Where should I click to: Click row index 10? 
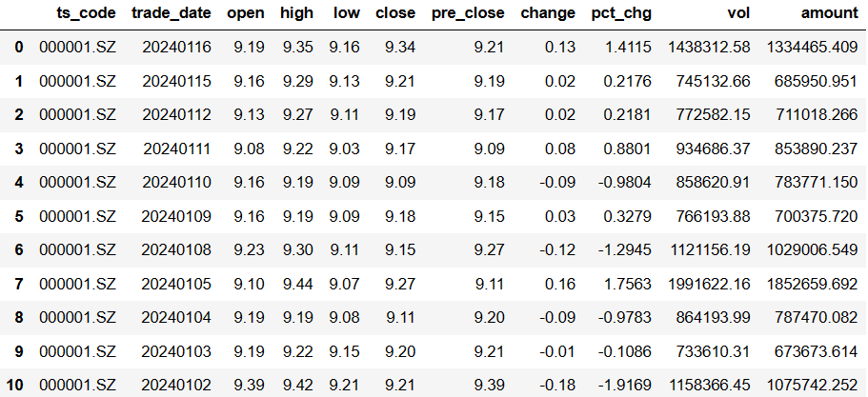click(15, 385)
